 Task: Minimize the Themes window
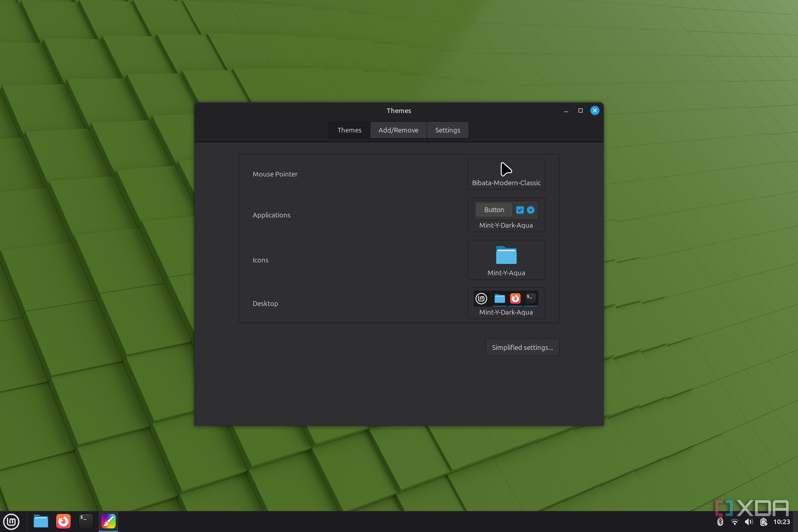[x=566, y=111]
